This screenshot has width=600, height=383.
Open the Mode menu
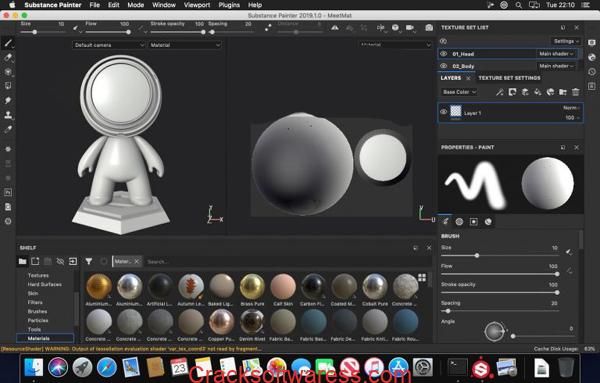coord(135,5)
